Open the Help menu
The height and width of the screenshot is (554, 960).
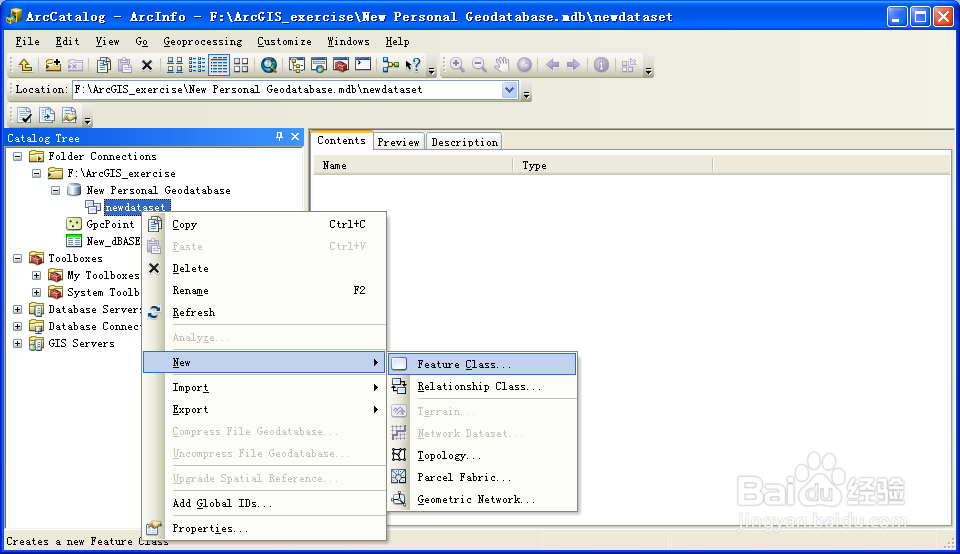click(x=397, y=42)
